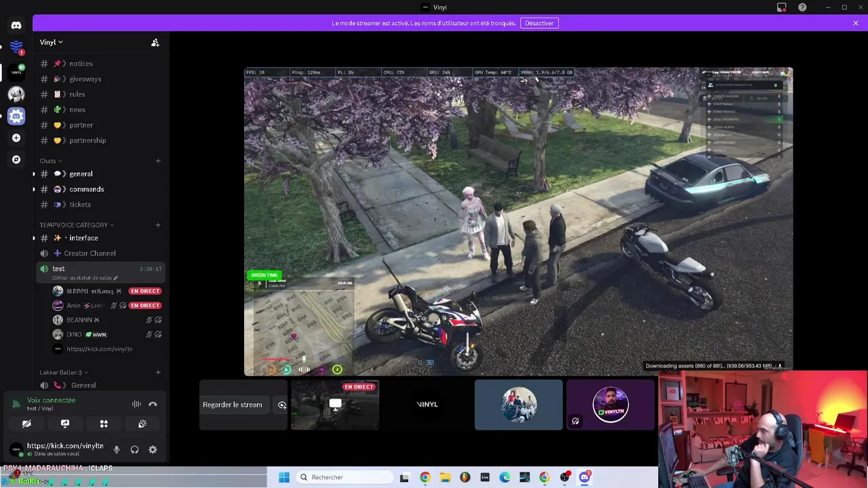The height and width of the screenshot is (488, 868).
Task: Open the giveaways channel
Action: (99, 79)
